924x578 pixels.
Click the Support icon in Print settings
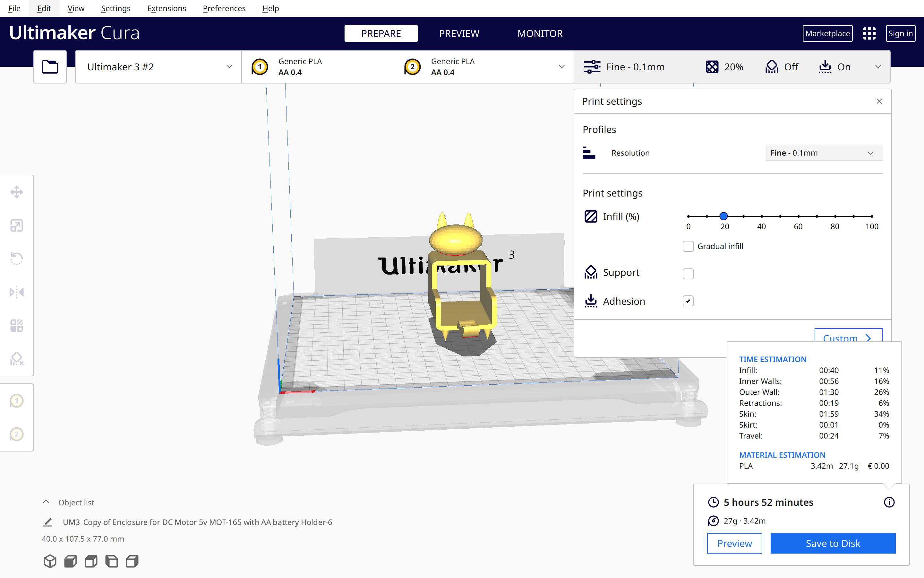point(591,272)
